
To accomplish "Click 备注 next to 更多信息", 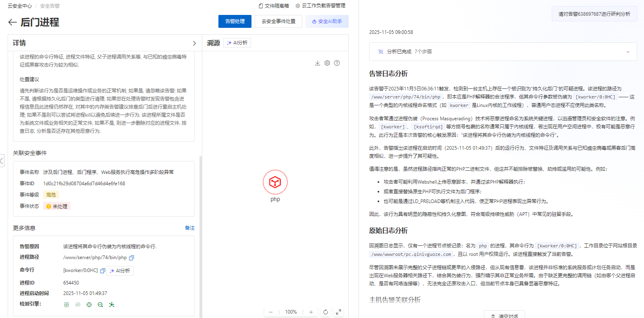I will [189, 228].
